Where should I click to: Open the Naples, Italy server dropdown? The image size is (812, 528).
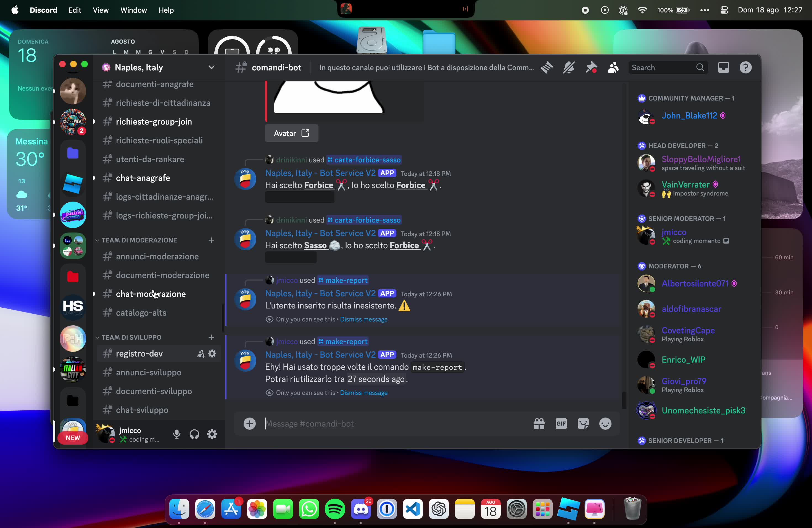point(212,67)
